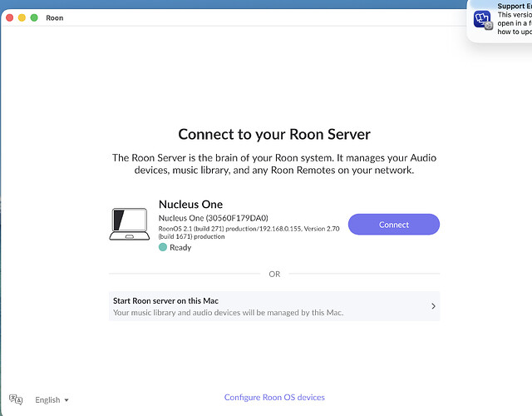
Task: Select the Nucleus One server title
Action: [x=190, y=204]
